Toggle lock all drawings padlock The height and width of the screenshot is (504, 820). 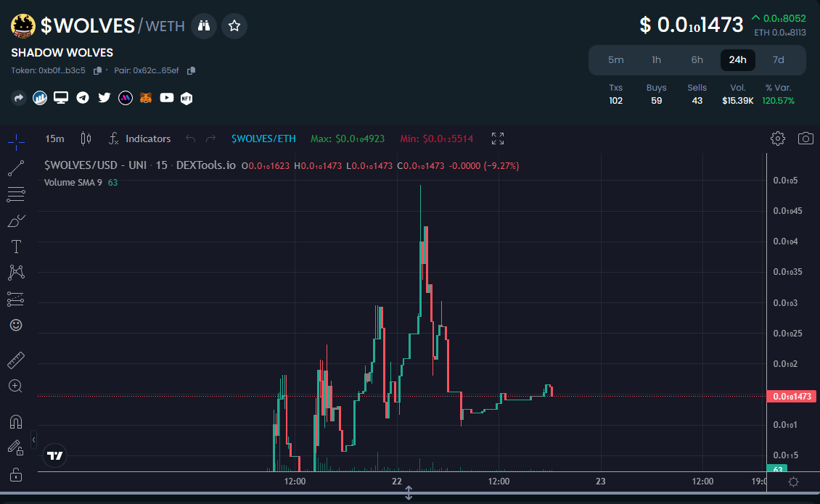[x=16, y=475]
